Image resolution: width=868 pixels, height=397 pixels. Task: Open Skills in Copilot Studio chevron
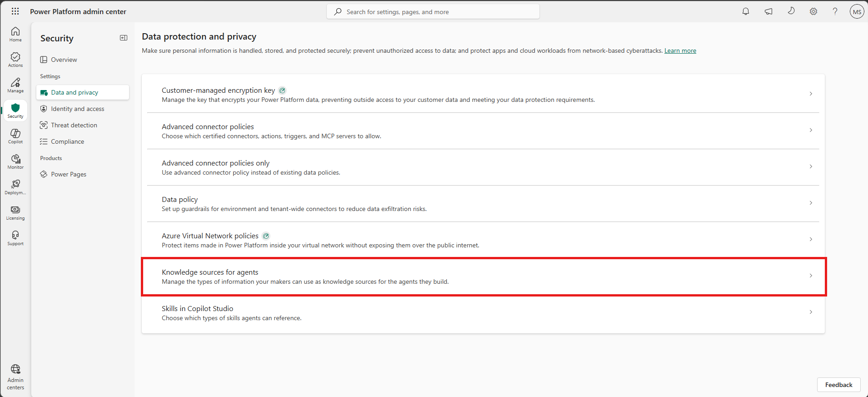tap(811, 312)
